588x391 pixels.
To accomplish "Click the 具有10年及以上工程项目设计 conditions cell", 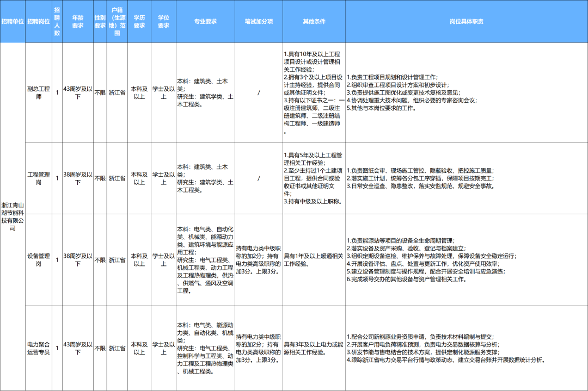I will pos(314,92).
